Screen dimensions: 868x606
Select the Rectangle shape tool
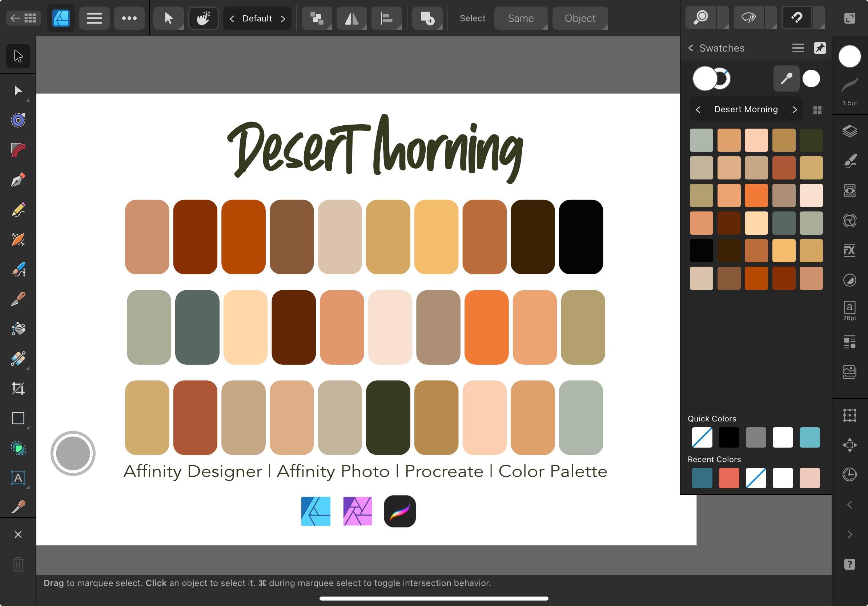pyautogui.click(x=18, y=418)
